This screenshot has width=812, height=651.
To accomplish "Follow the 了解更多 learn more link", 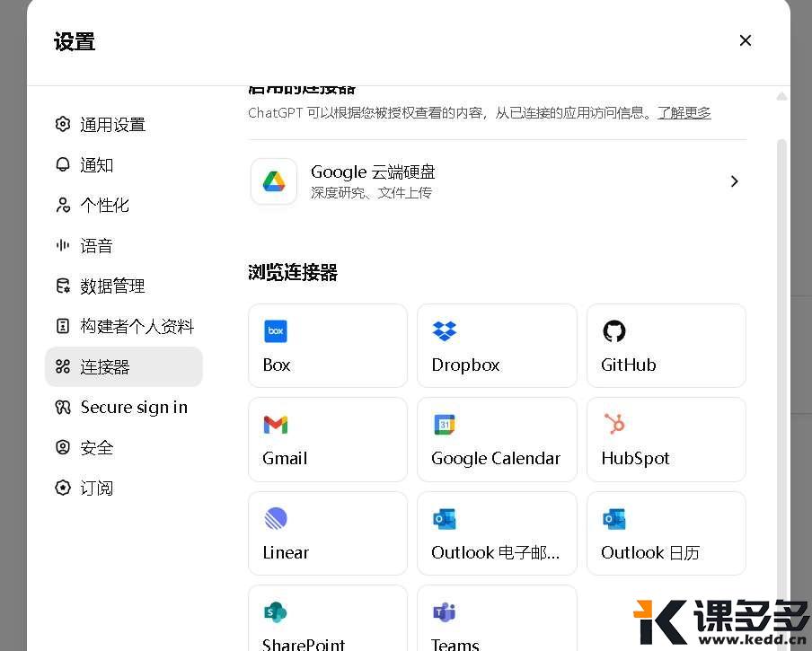I will pyautogui.click(x=684, y=113).
